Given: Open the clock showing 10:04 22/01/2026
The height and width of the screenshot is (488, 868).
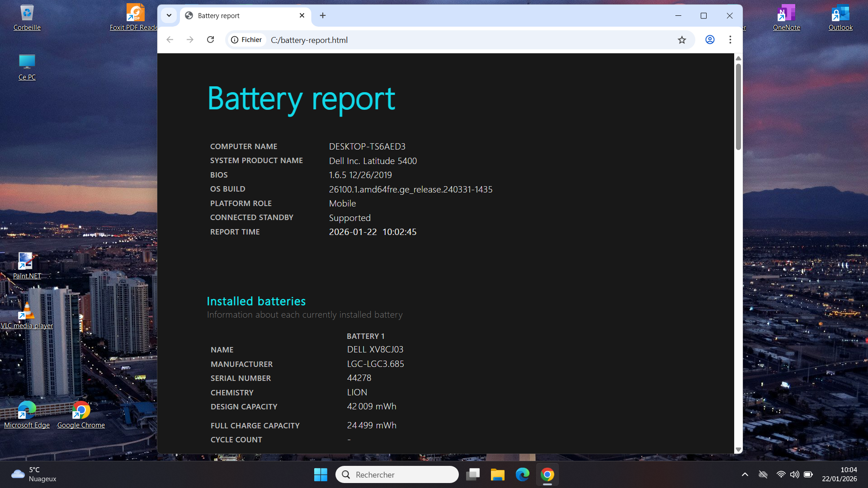Looking at the screenshot, I should point(840,474).
